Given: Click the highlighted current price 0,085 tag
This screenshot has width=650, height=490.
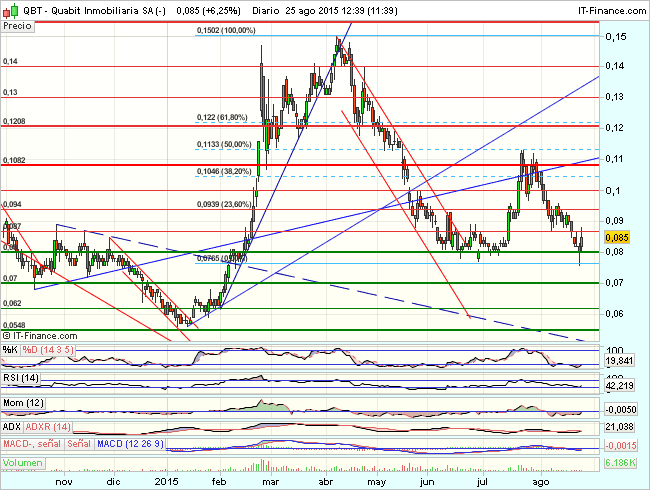Looking at the screenshot, I should coord(617,238).
